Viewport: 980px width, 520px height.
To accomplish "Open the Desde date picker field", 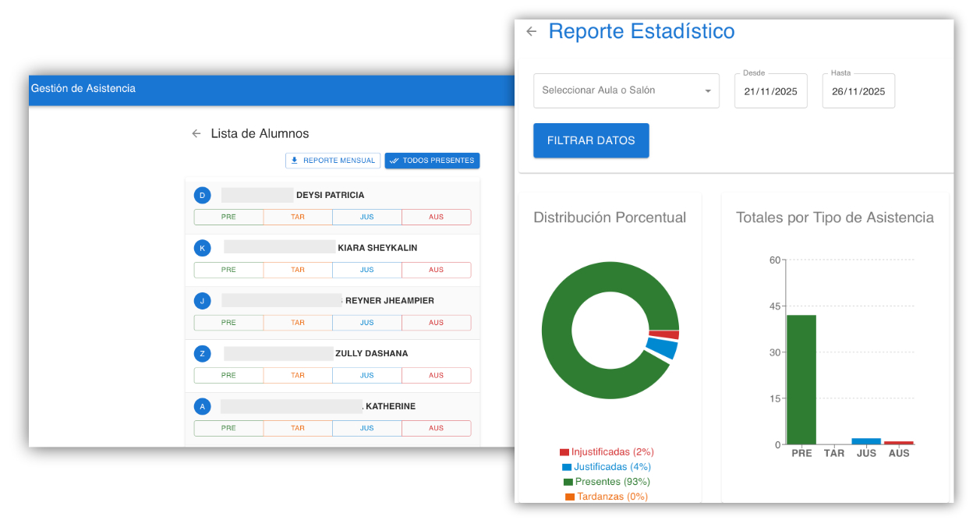I will [770, 91].
